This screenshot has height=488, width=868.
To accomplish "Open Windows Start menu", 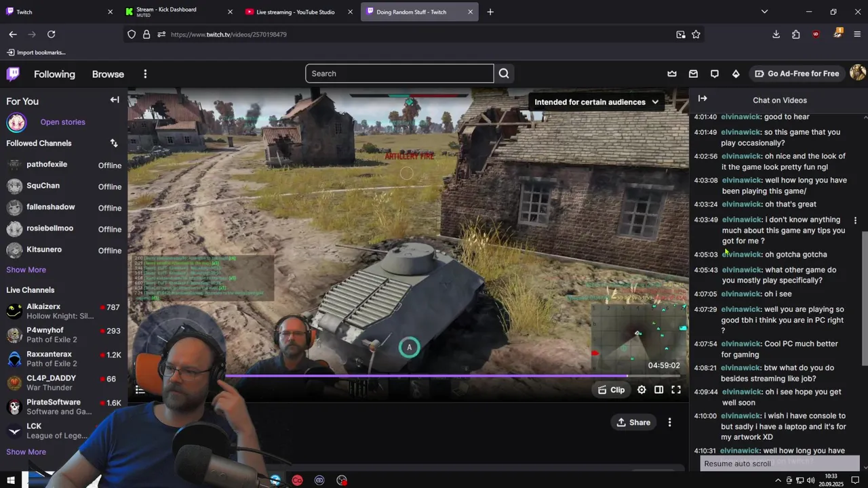I will point(11,481).
